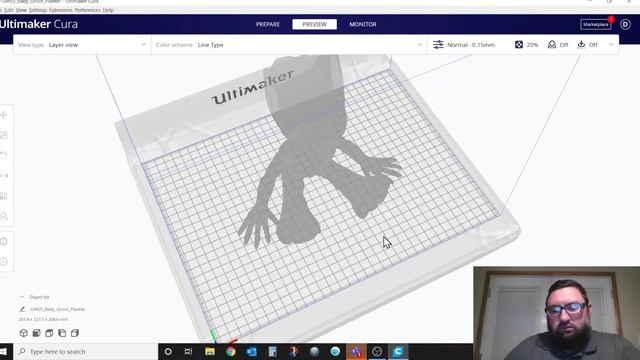Open Cura icon in the taskbar
The image size is (640, 360).
tap(398, 351)
